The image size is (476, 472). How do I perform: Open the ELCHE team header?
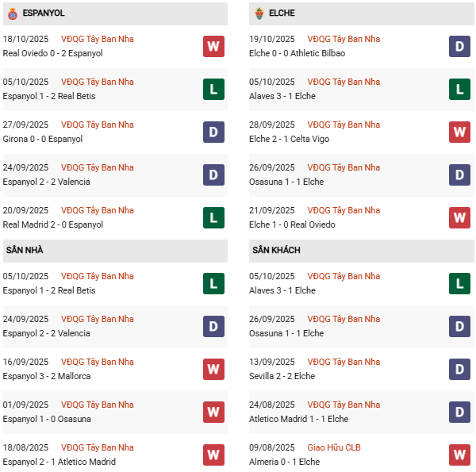[282, 13]
